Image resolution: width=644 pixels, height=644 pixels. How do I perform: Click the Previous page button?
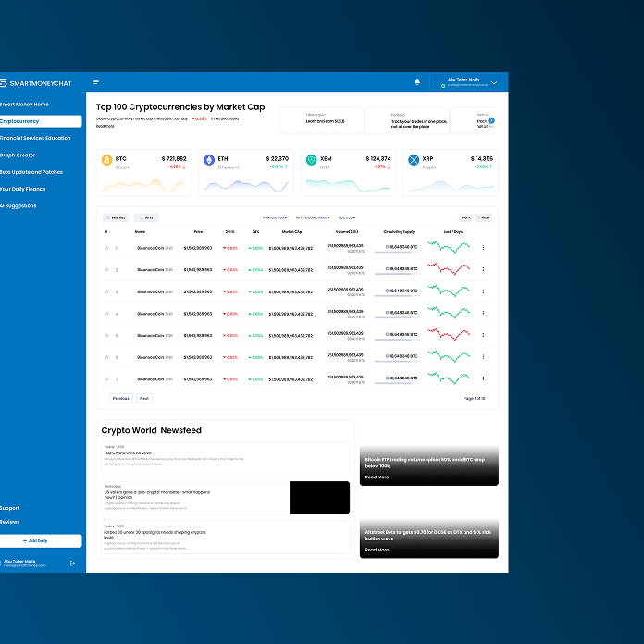(120, 399)
